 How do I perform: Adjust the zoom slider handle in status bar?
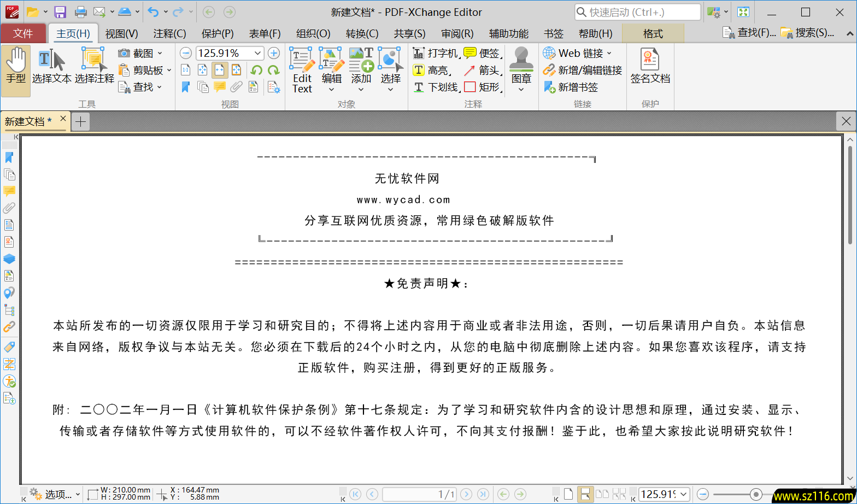[x=756, y=494]
